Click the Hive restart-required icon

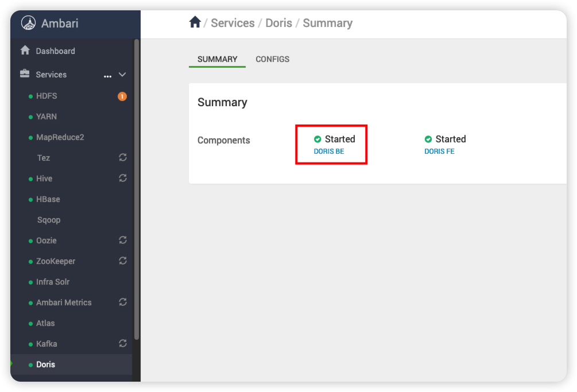(123, 178)
